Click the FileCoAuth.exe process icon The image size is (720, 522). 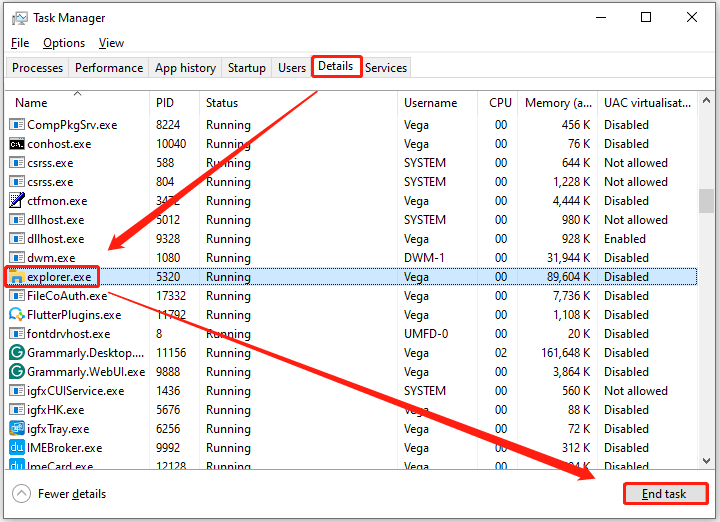(x=17, y=296)
